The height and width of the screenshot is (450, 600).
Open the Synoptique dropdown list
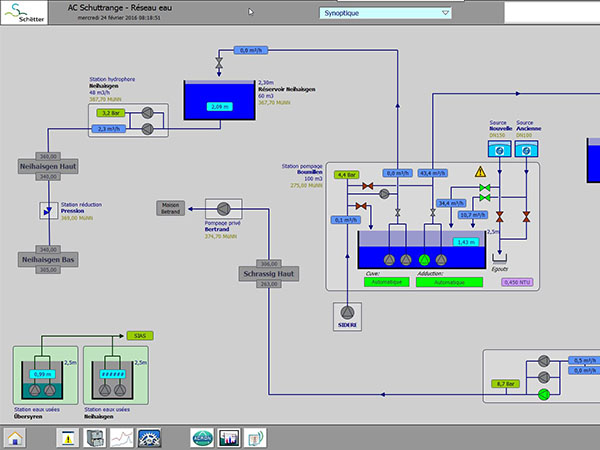(x=385, y=13)
